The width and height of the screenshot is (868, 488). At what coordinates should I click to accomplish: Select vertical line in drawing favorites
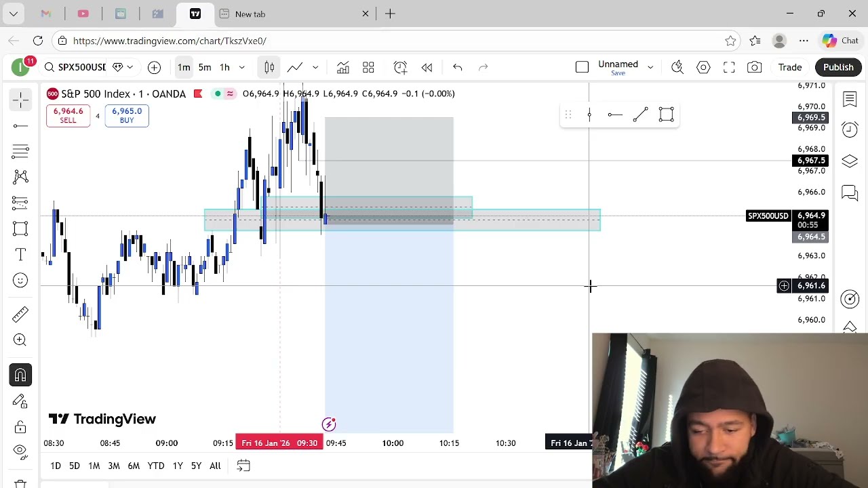(589, 115)
